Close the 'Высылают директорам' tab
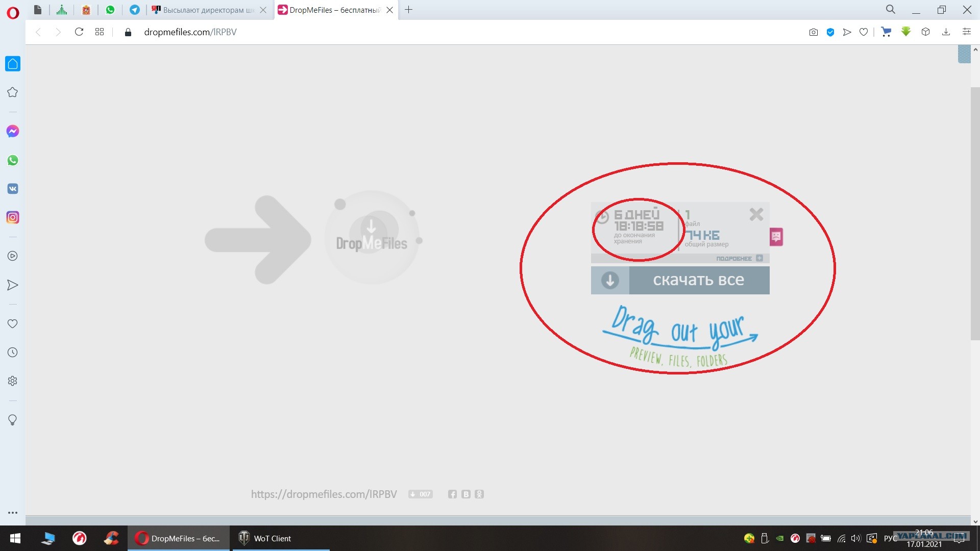Viewport: 980px width, 551px height. coord(263,10)
